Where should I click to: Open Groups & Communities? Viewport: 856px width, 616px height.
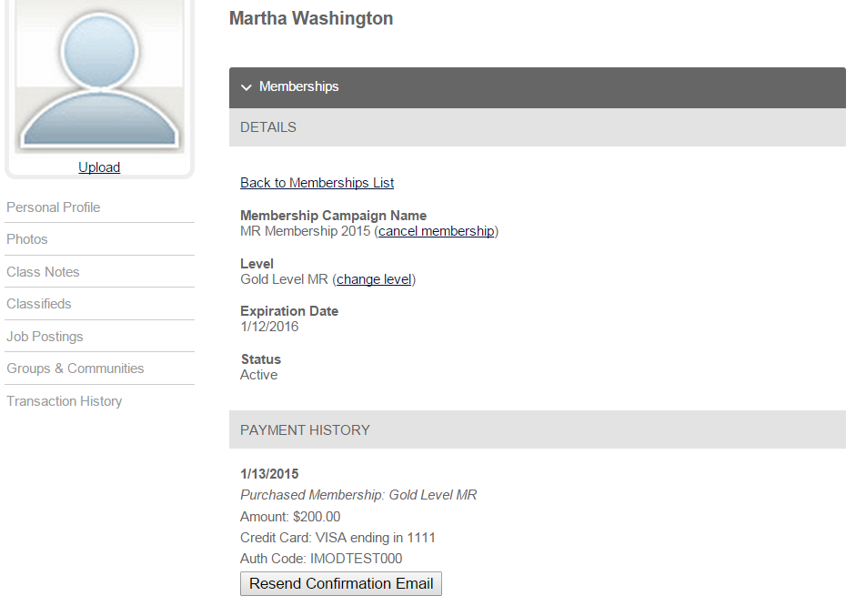76,369
